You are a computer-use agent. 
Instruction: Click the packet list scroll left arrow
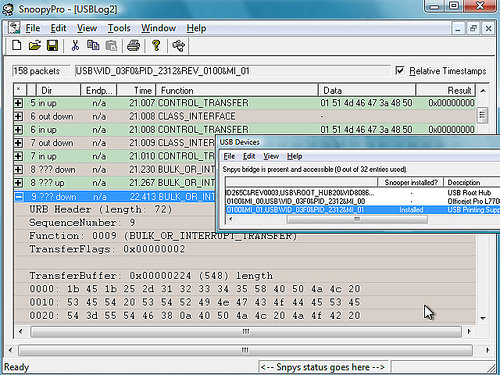21,331
